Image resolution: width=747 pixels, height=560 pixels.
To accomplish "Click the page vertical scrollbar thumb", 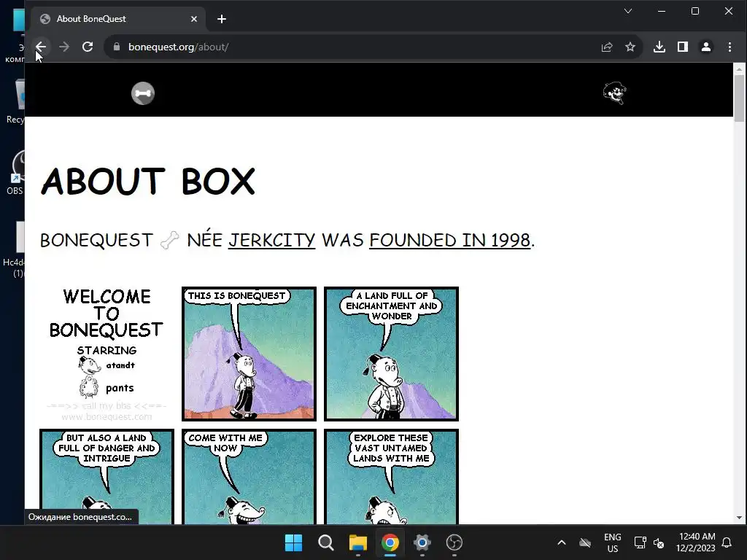I will point(739,98).
